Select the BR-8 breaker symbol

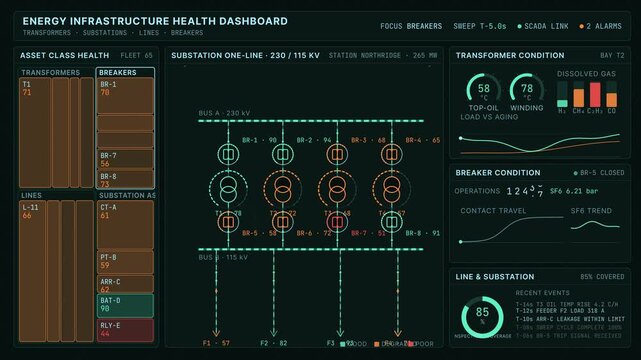pos(392,222)
